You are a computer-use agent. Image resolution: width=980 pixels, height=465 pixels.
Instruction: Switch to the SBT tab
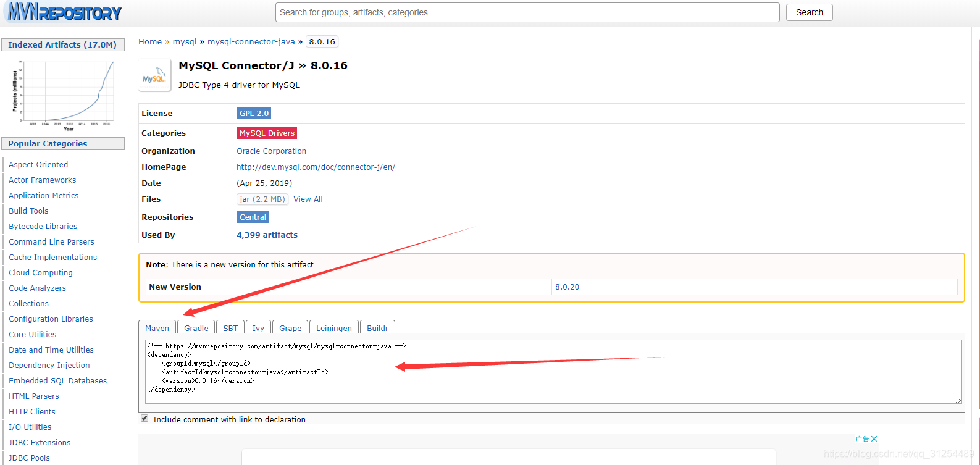pyautogui.click(x=230, y=328)
